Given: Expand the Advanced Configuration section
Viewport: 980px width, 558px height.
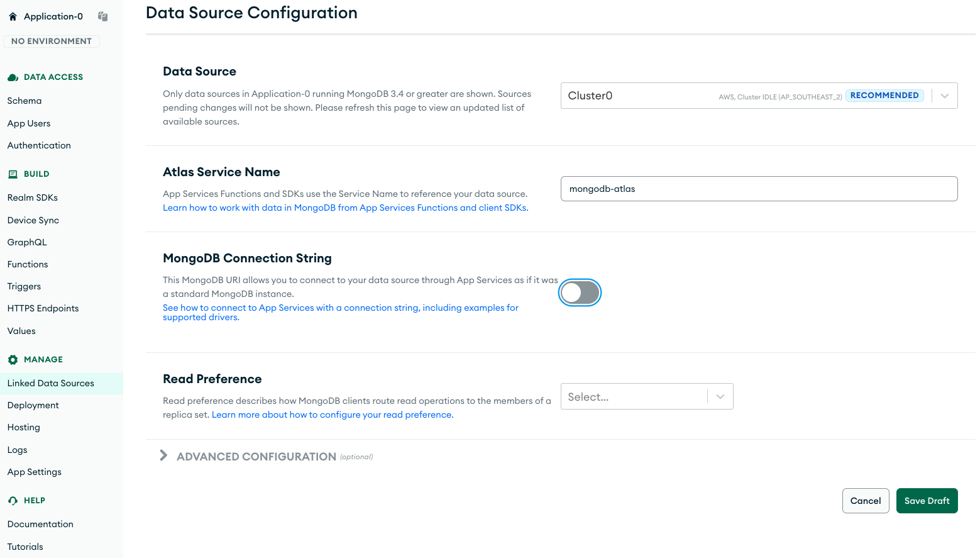Looking at the screenshot, I should [164, 456].
